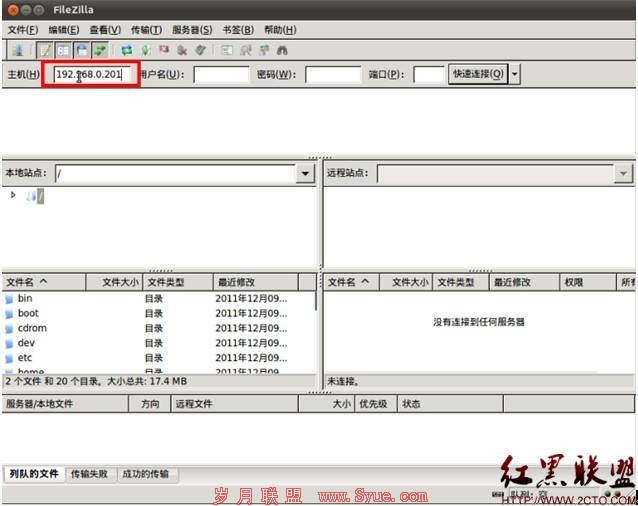Click the 远程文件 queue column header
This screenshot has width=638, height=506.
point(234,404)
